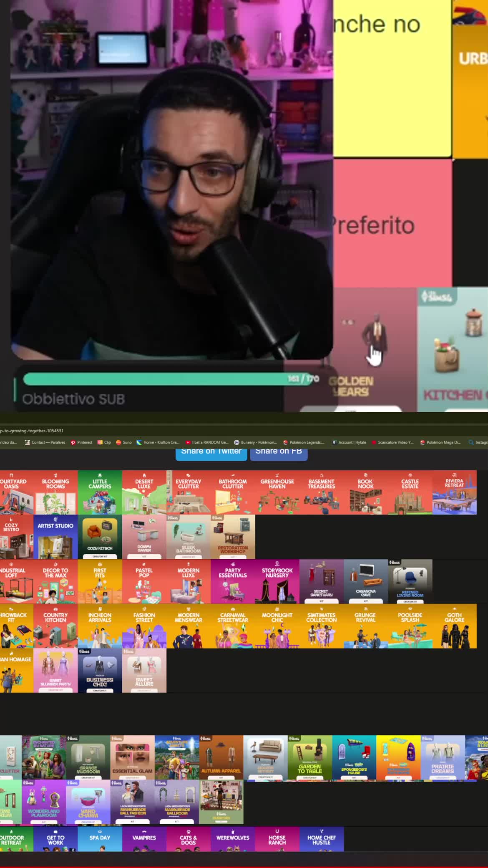Open the Pokémon Legends bookmark
This screenshot has width=488, height=868.
[x=304, y=442]
